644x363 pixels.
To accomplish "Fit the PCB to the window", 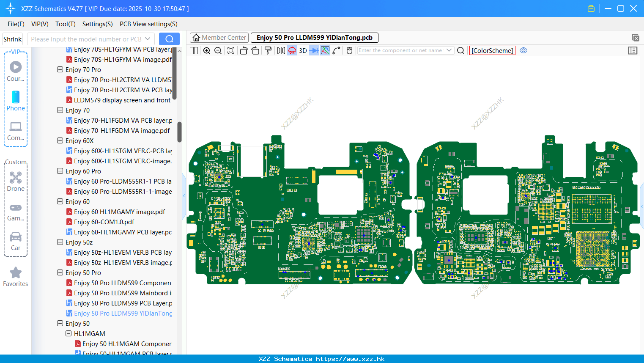I will 231,50.
